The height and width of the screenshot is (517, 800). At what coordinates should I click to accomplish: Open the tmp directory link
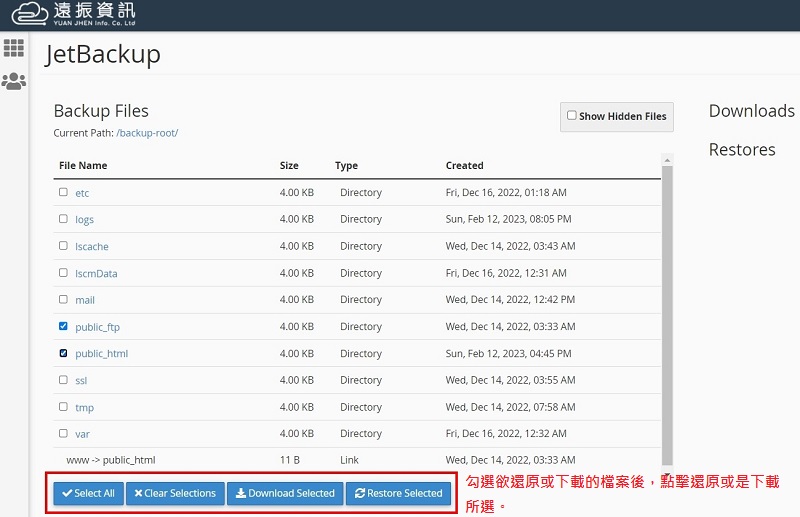click(84, 408)
